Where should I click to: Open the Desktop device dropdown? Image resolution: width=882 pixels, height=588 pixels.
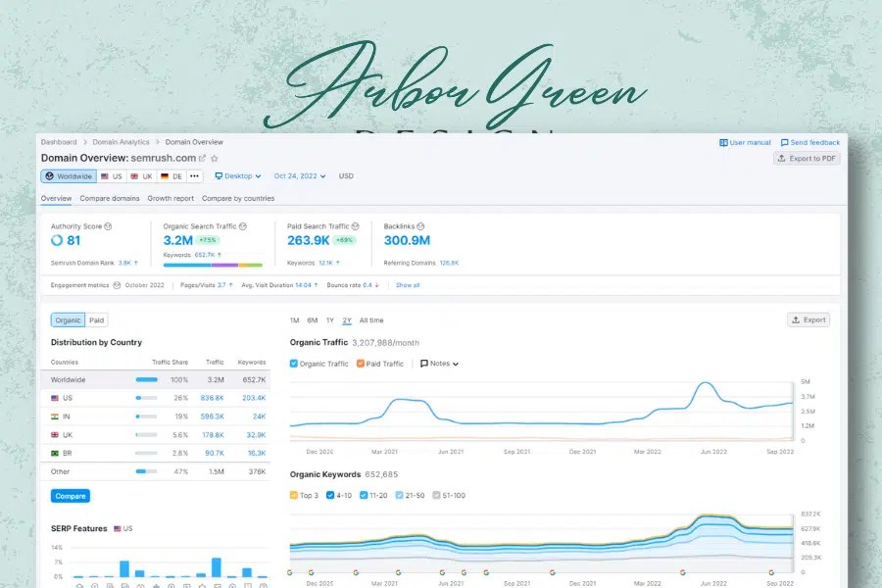coord(238,176)
